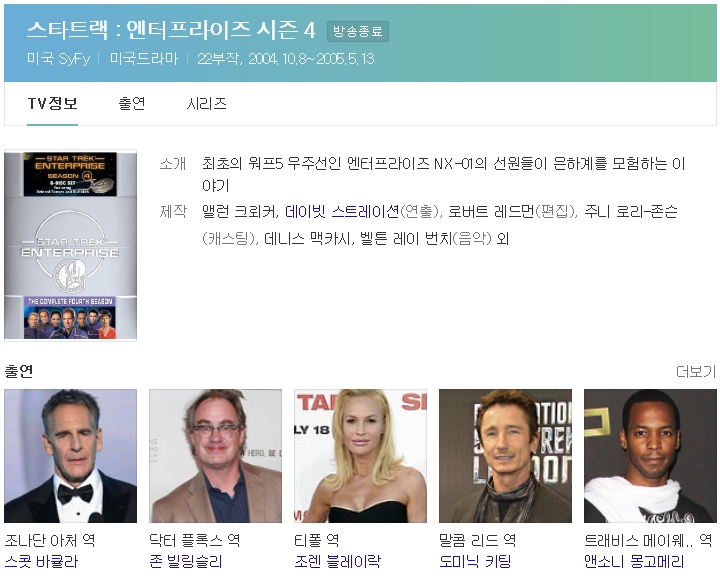Image resolution: width=720 pixels, height=580 pixels.
Task: Click the title 스타트랙 : 엔터프라이즈 시즌 4
Action: [171, 31]
